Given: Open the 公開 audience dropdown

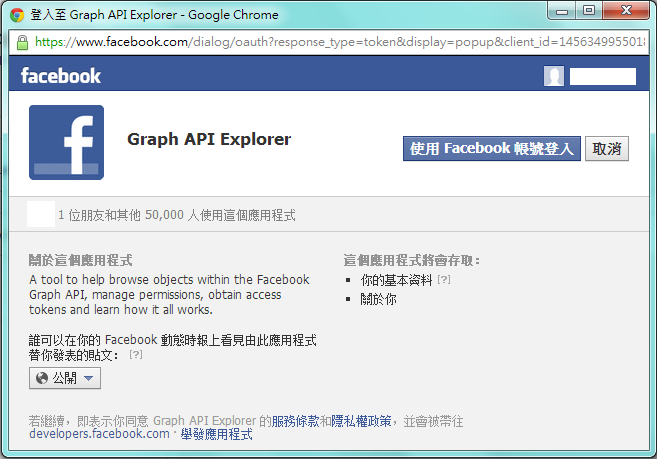Looking at the screenshot, I should tap(65, 378).
